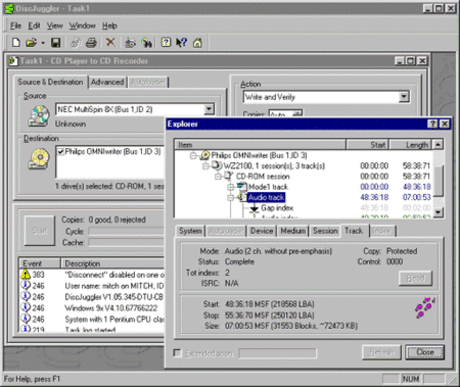Click the New document toolbar icon
Screen dimensions: 460x387
coord(16,43)
